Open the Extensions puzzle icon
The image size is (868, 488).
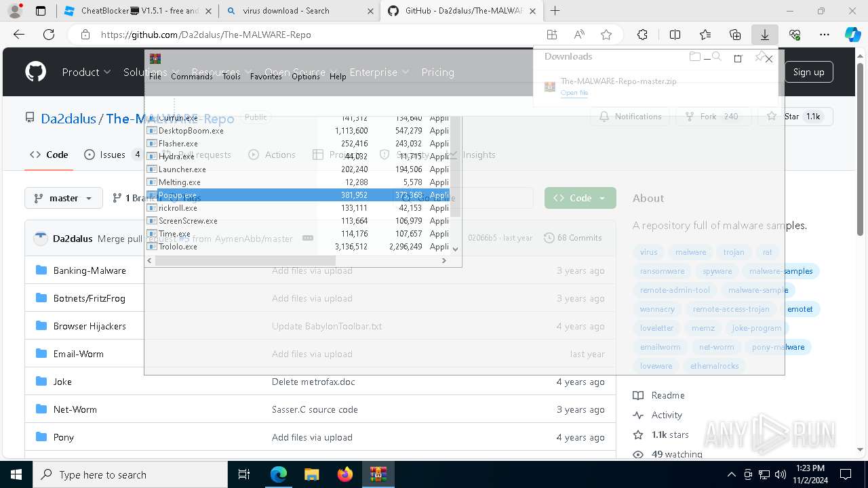pos(642,35)
